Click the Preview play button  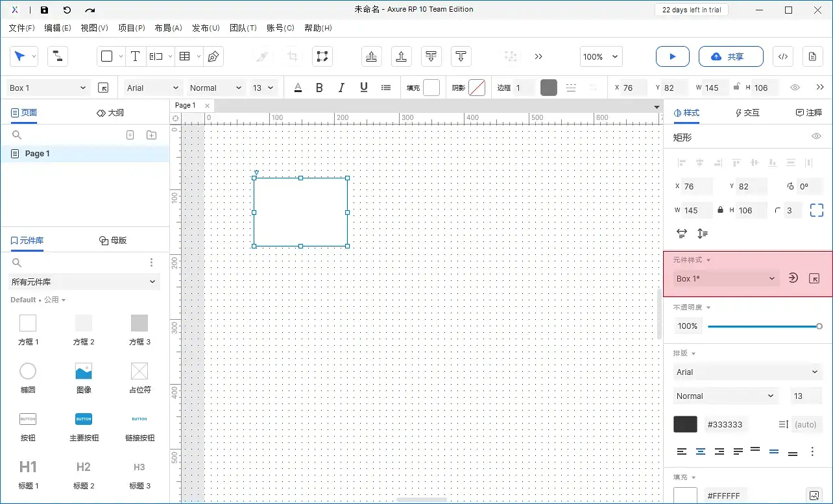[x=672, y=56]
